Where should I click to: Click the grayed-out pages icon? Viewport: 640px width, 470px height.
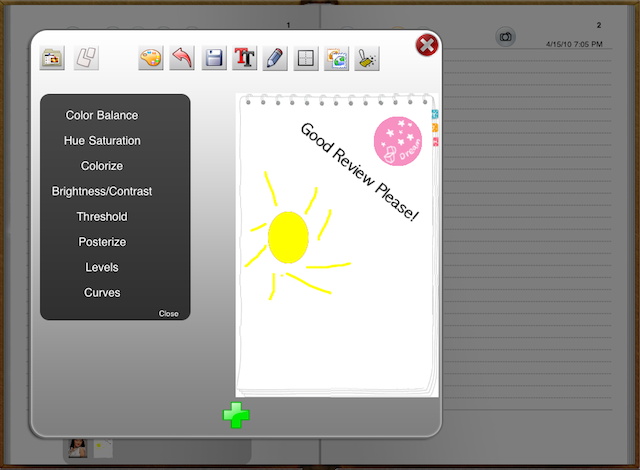(87, 58)
